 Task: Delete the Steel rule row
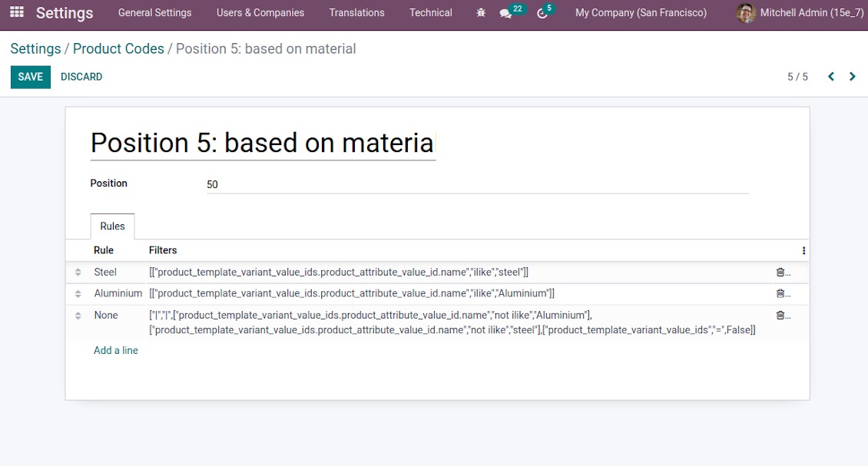point(780,273)
